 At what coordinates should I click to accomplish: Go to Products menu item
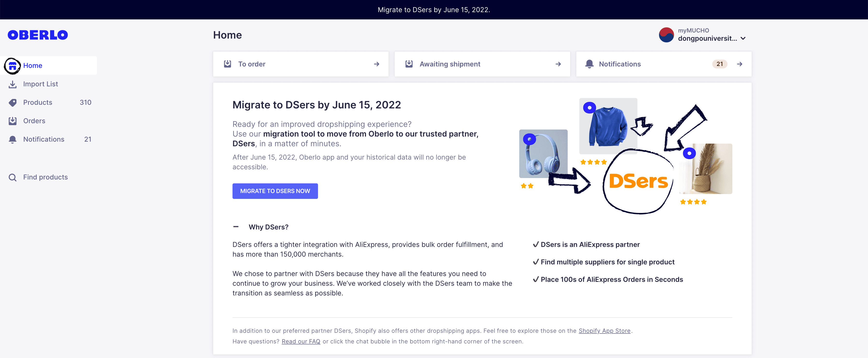coord(38,103)
